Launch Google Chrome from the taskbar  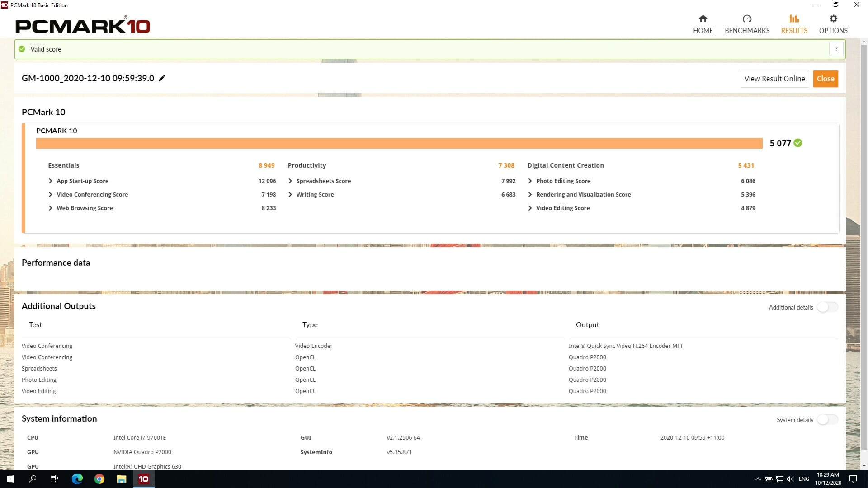click(x=99, y=479)
